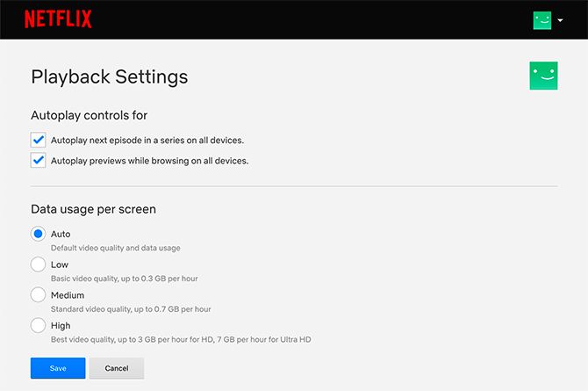
Task: Click the large green profile avatar
Action: pyautogui.click(x=543, y=76)
